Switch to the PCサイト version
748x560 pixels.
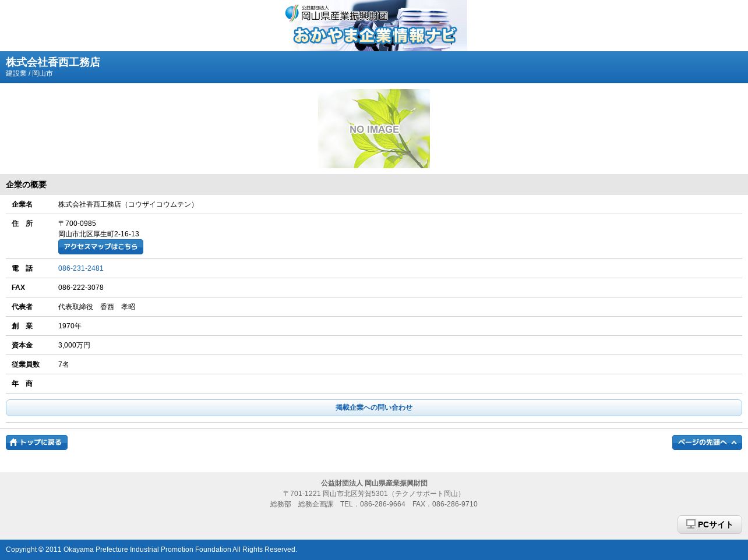710,524
